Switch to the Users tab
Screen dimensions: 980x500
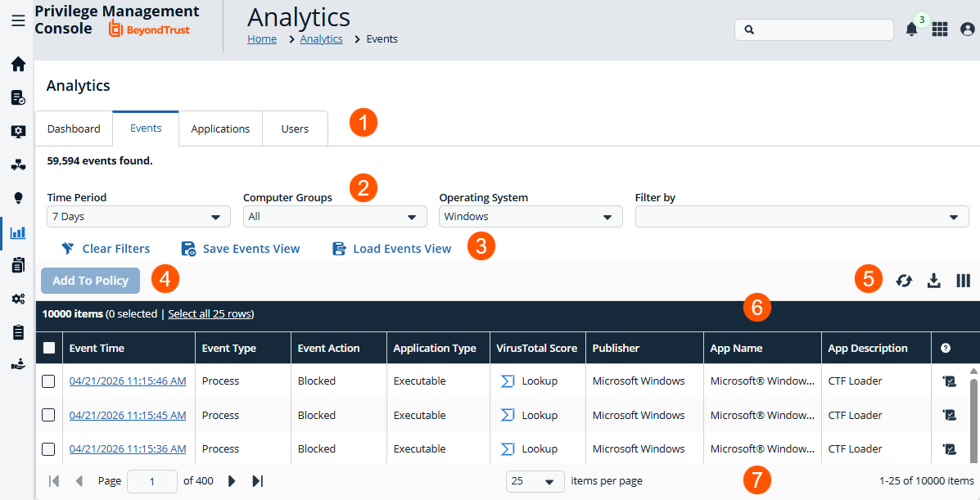295,128
